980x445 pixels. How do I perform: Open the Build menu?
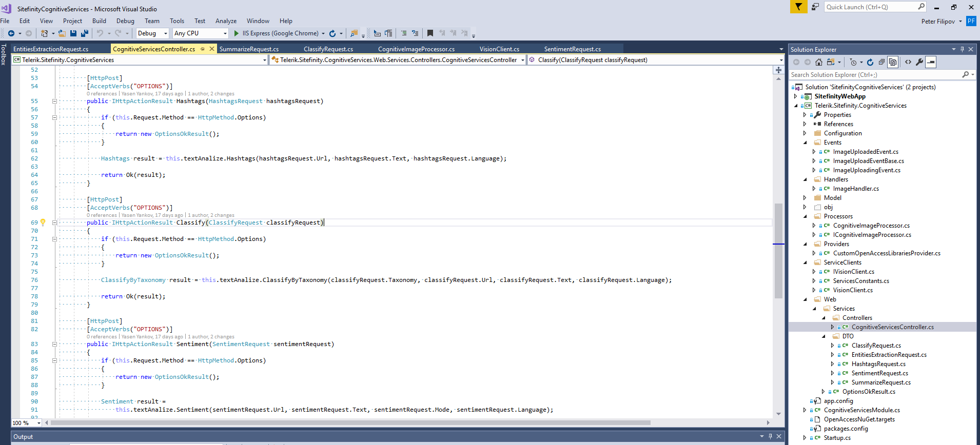(99, 21)
